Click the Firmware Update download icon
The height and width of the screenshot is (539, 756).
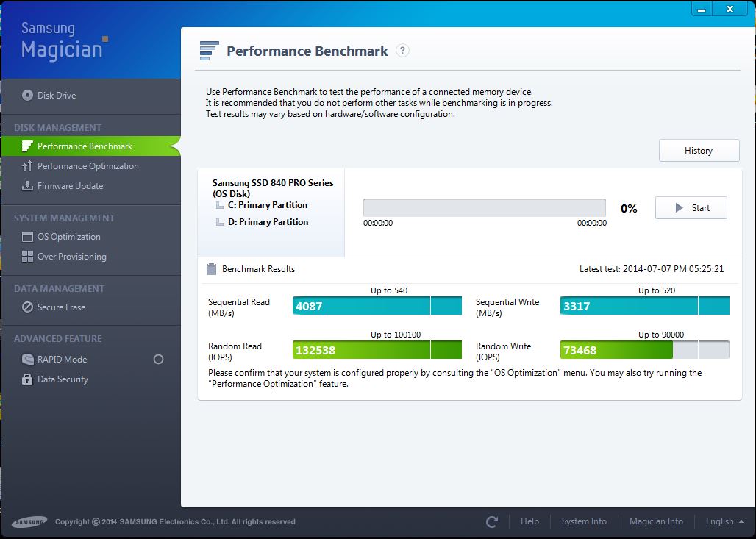coord(27,186)
